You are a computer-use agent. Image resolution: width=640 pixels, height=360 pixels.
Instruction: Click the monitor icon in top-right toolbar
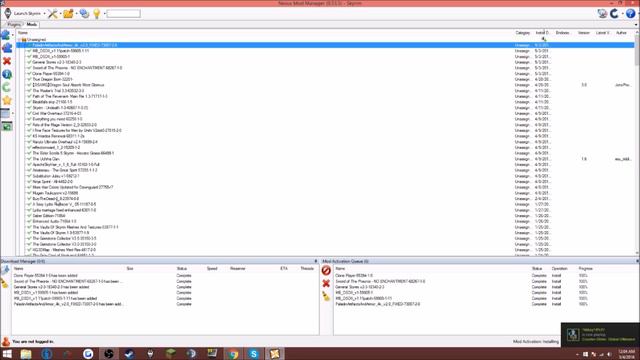(602, 13)
